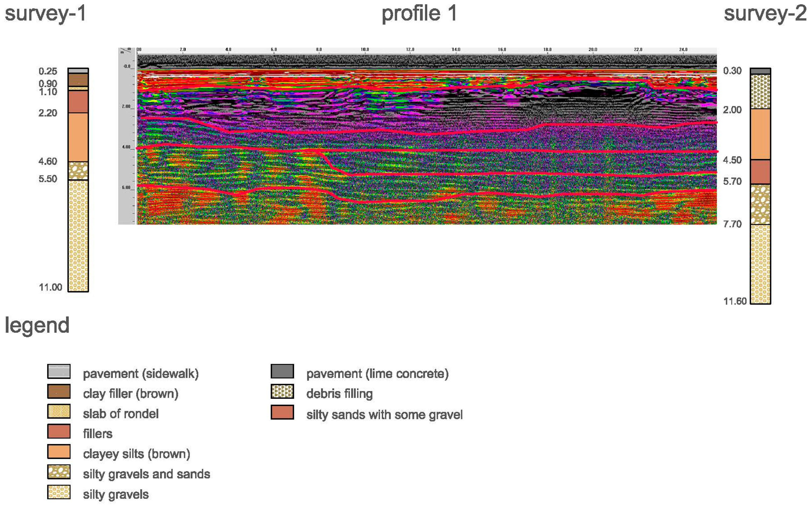Screen dimensions: 812x510
Task: Click the pavement (sidewalk) legend swatch
Action: (59, 371)
